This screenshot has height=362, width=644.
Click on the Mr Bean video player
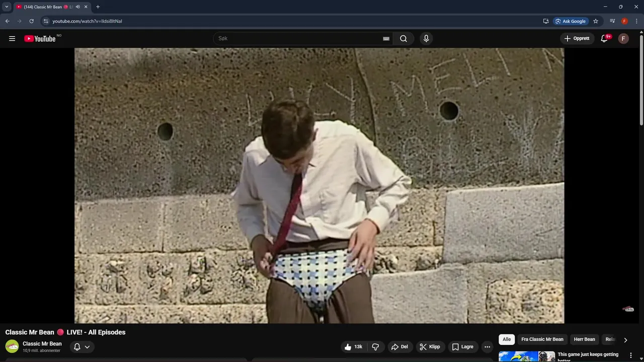pyautogui.click(x=319, y=186)
